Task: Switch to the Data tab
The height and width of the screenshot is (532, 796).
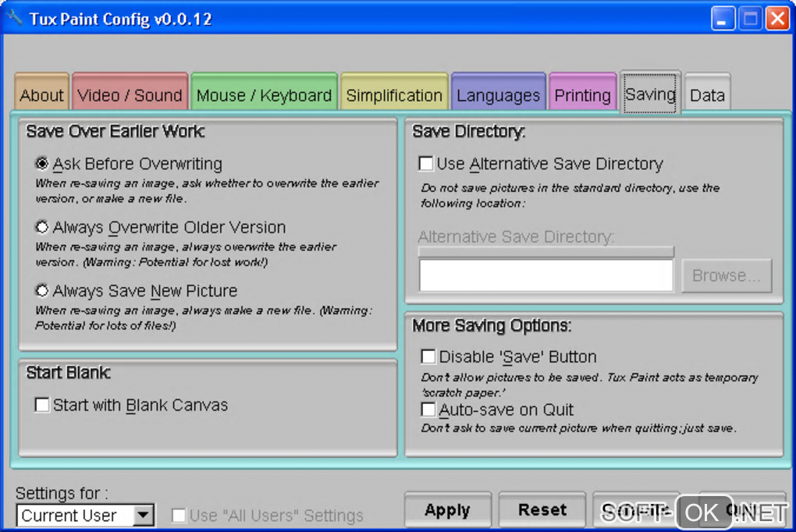Action: [708, 92]
